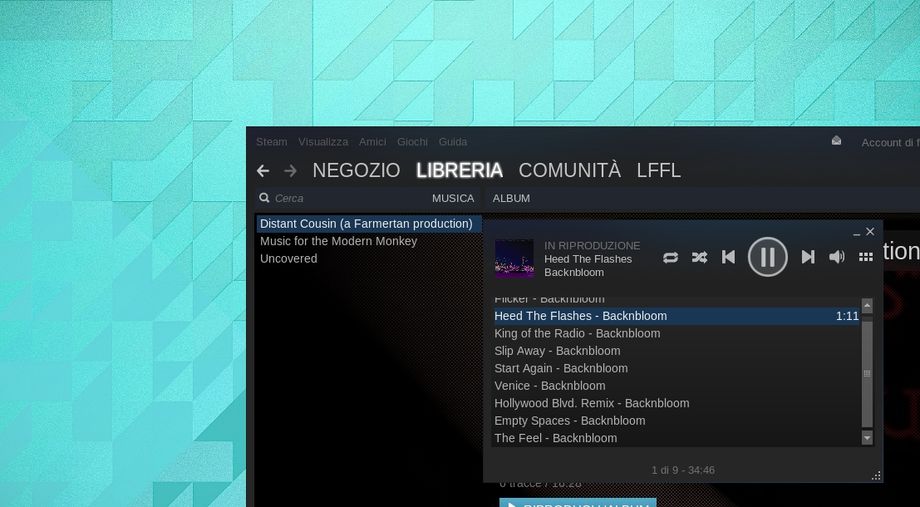This screenshot has height=507, width=920.
Task: Open the Giochi menu
Action: [412, 142]
